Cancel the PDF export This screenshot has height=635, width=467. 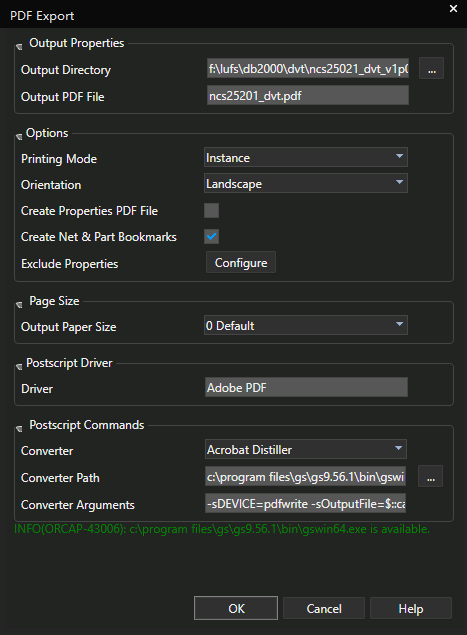tap(324, 608)
